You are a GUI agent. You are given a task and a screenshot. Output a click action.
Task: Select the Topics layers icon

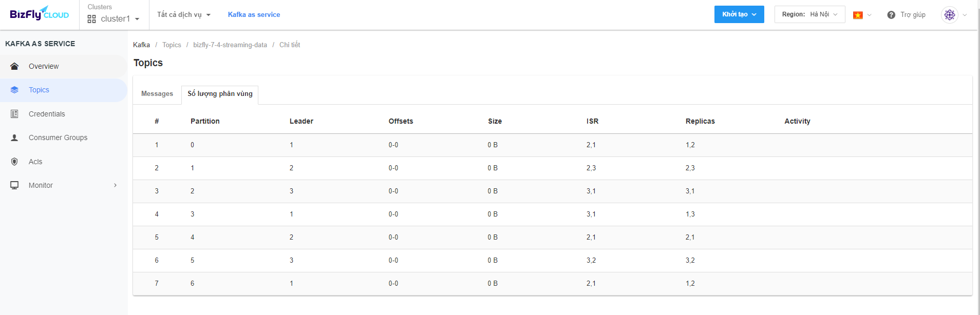tap(14, 90)
